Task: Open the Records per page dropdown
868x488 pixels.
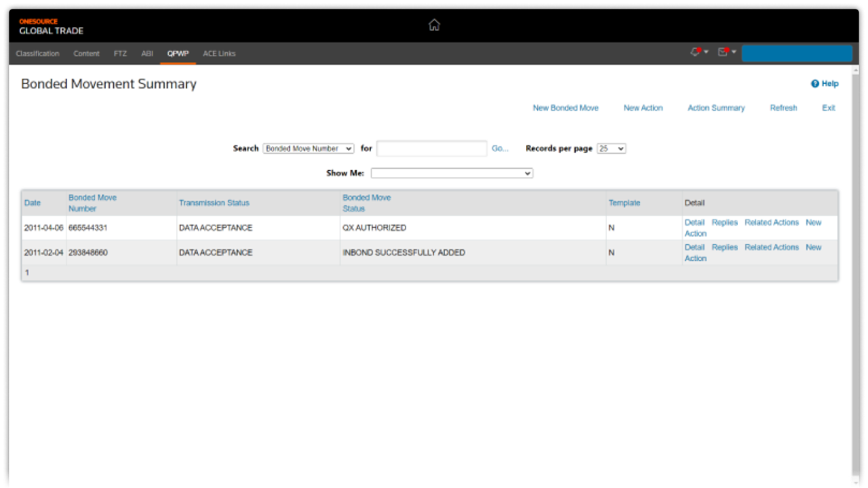Action: tap(611, 148)
